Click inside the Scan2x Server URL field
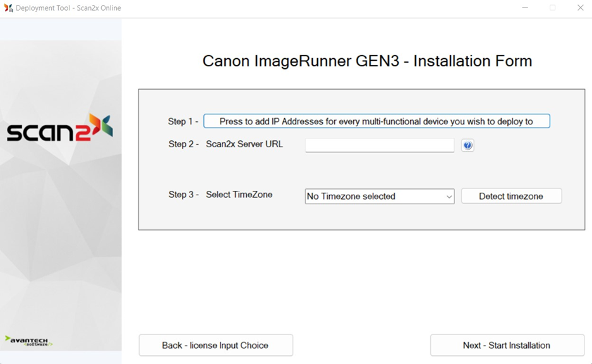The height and width of the screenshot is (364, 592). pos(379,145)
